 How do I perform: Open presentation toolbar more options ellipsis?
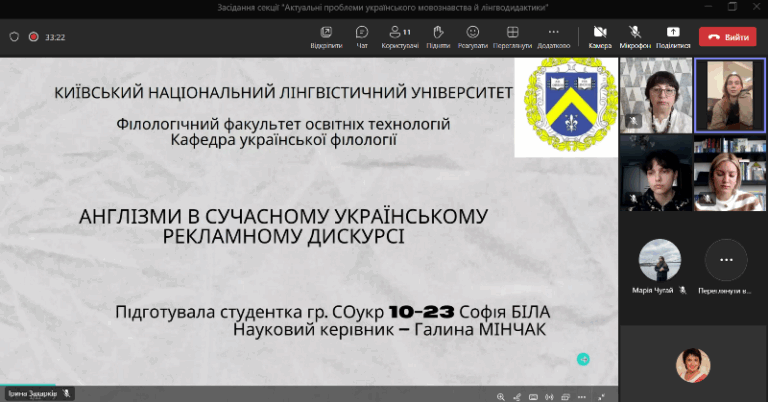click(x=582, y=397)
